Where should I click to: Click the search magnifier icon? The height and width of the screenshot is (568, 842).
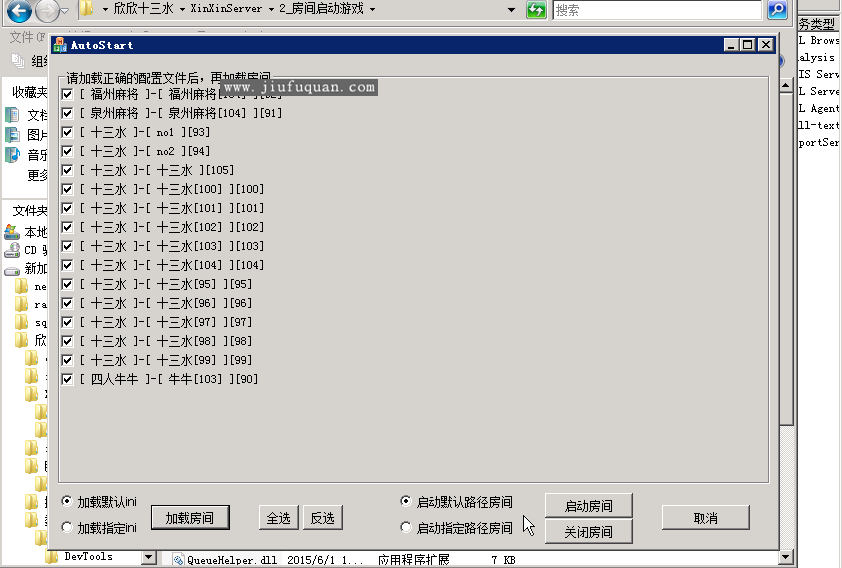click(x=777, y=10)
